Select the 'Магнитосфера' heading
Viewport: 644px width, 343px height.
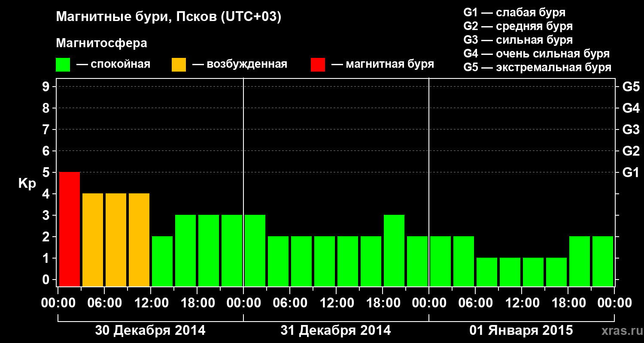(x=101, y=43)
